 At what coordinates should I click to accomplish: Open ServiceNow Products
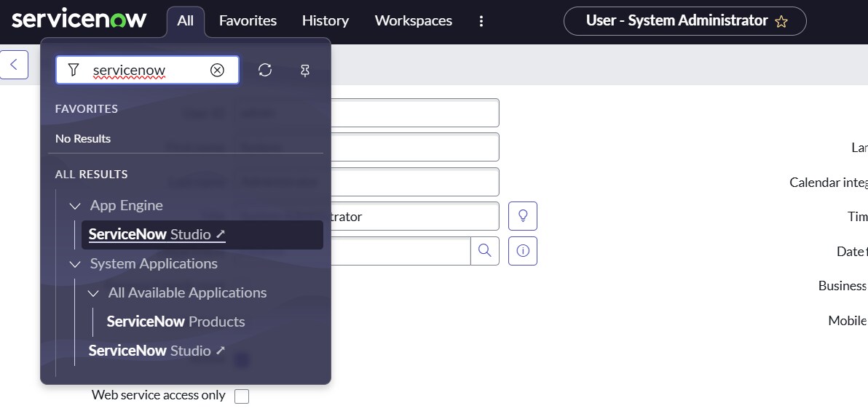click(175, 322)
